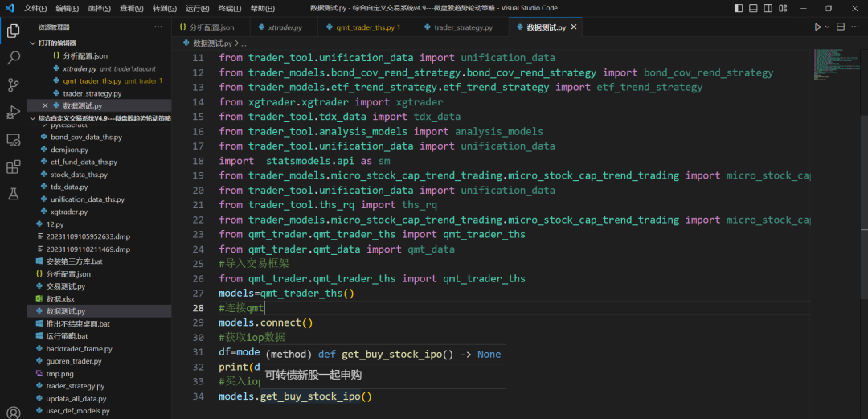Toggle secondary side bar visibility
This screenshot has width=868, height=419.
[768, 8]
